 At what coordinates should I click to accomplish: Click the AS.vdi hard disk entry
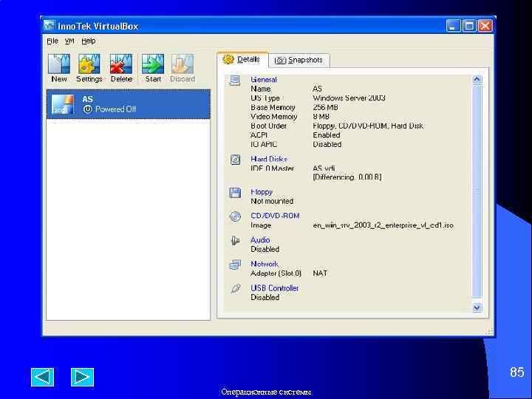(324, 168)
